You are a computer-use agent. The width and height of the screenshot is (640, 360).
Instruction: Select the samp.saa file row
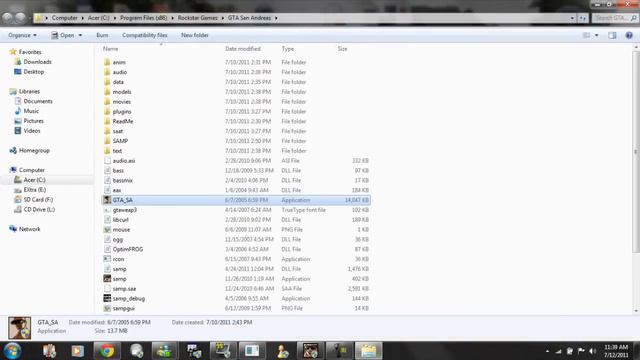(236, 289)
